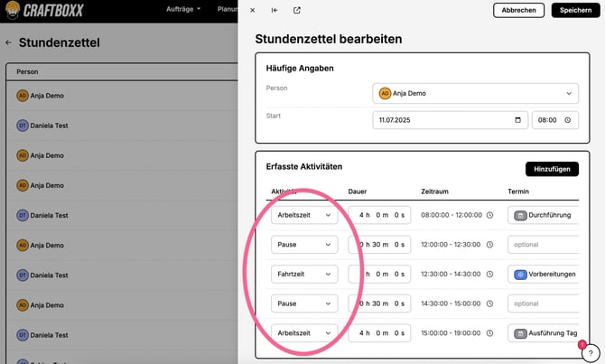
Task: Click the clock icon for 14:30:00 - 15:00:00
Action: [x=489, y=303]
